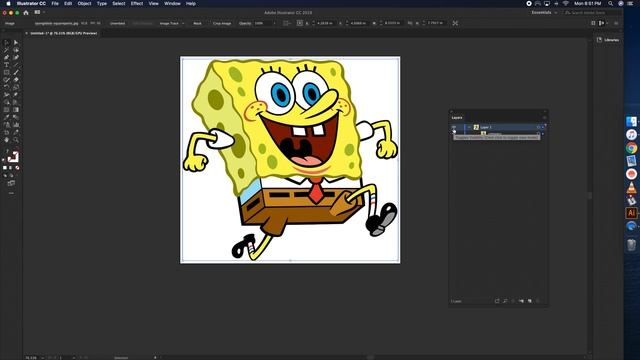Open the Arrange Documents layout switcher
Screen dimensions: 640x360
(x=38, y=13)
